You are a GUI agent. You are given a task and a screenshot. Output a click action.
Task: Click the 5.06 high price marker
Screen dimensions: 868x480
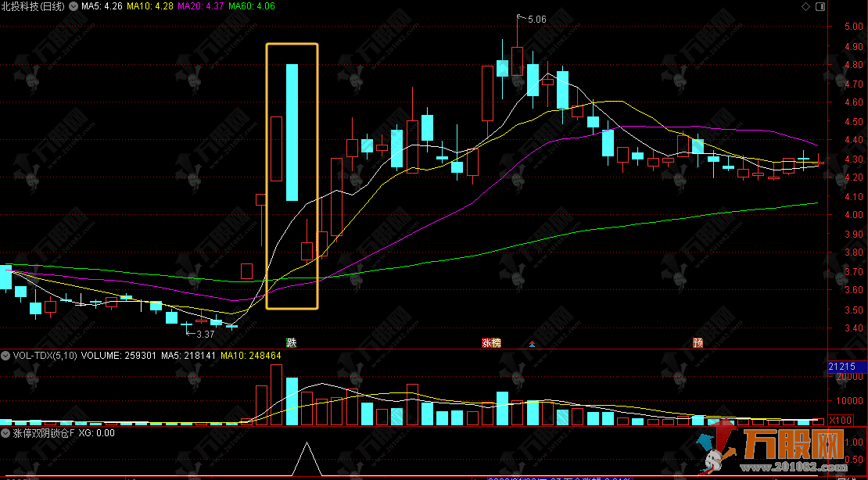536,19
